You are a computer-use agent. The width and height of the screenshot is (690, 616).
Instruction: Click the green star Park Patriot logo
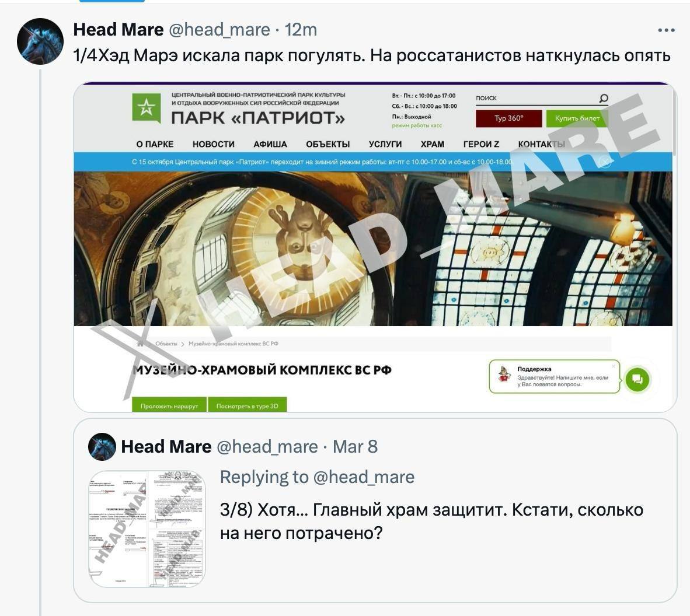tap(146, 108)
